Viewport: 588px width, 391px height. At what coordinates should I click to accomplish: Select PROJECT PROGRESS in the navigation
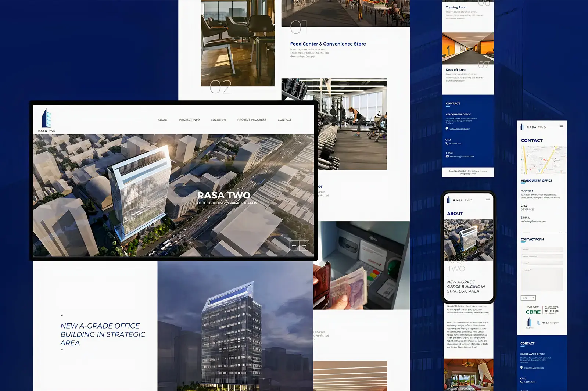tap(252, 120)
